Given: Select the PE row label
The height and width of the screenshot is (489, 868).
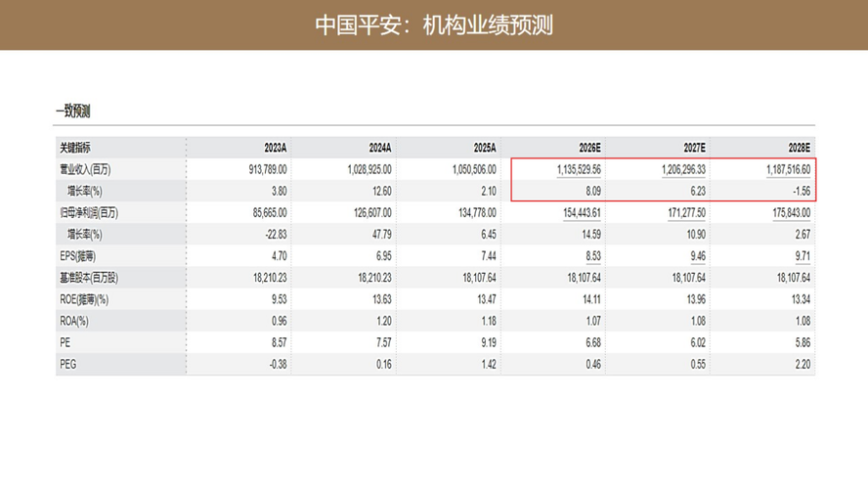Looking at the screenshot, I should 65,343.
